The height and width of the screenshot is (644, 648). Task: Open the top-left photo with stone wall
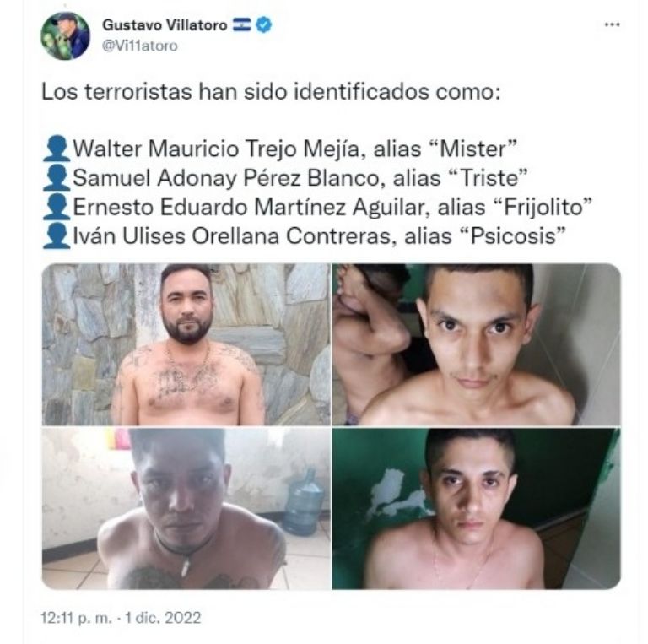click(186, 344)
